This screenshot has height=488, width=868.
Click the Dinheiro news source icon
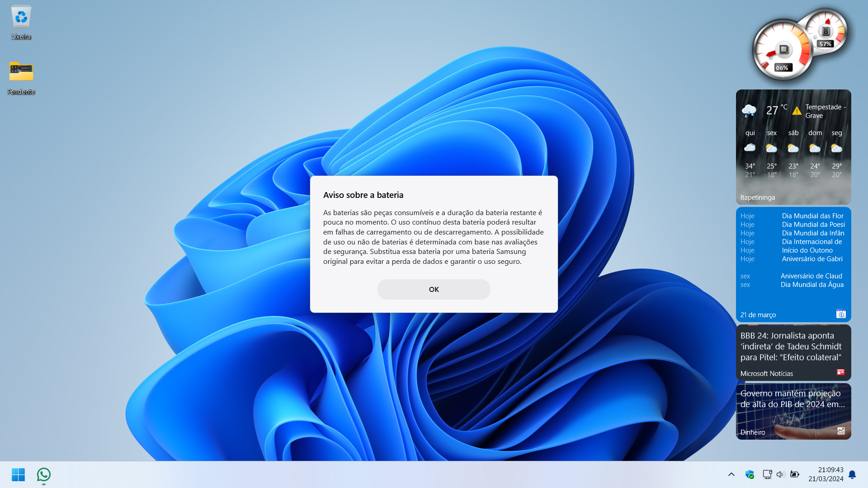pos(840,431)
